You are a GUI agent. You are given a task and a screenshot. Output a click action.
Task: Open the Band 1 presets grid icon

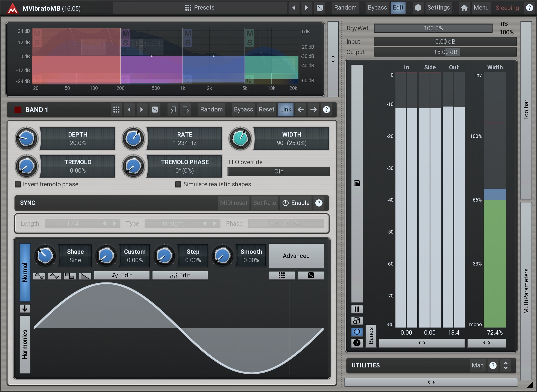116,110
